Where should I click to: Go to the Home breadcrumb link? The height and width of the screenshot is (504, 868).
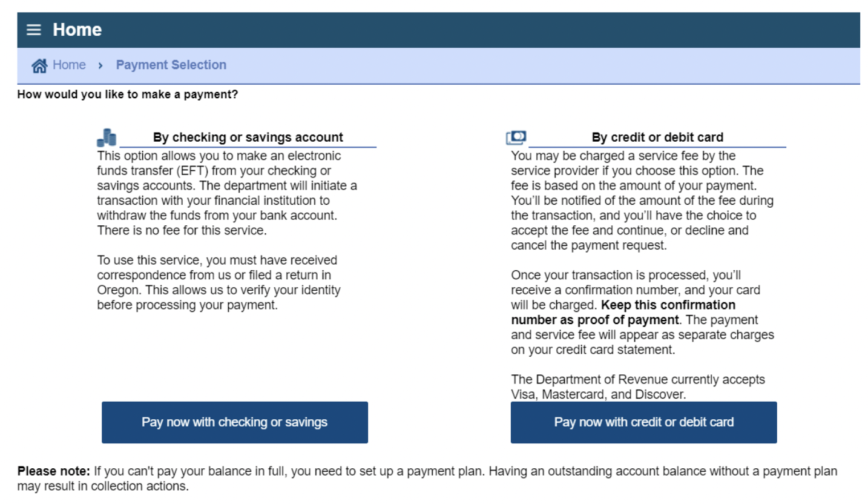click(x=69, y=65)
